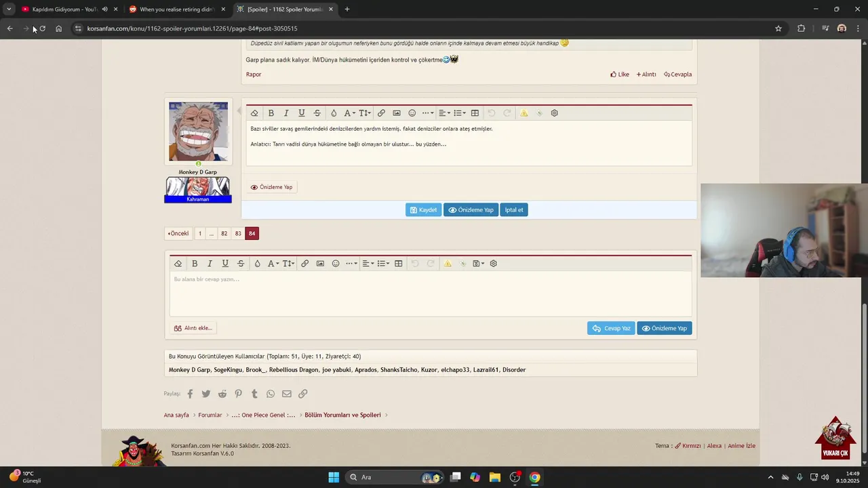Insert image icon in reply editor toolbar
This screenshot has height=488, width=868.
point(320,264)
